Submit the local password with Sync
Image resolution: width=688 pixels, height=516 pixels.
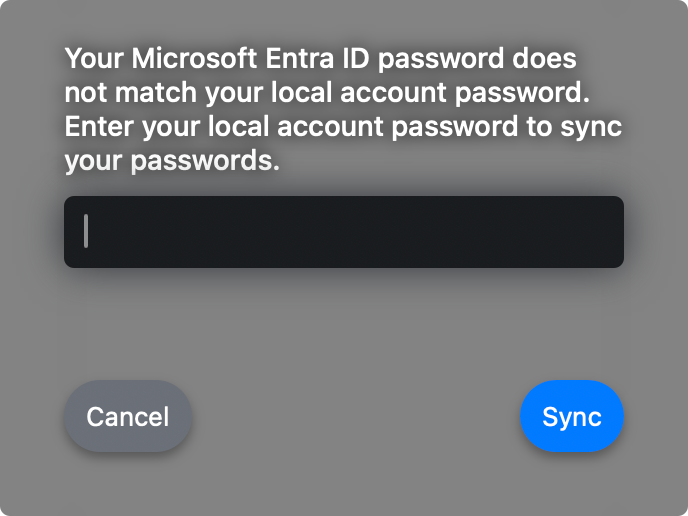click(x=572, y=416)
